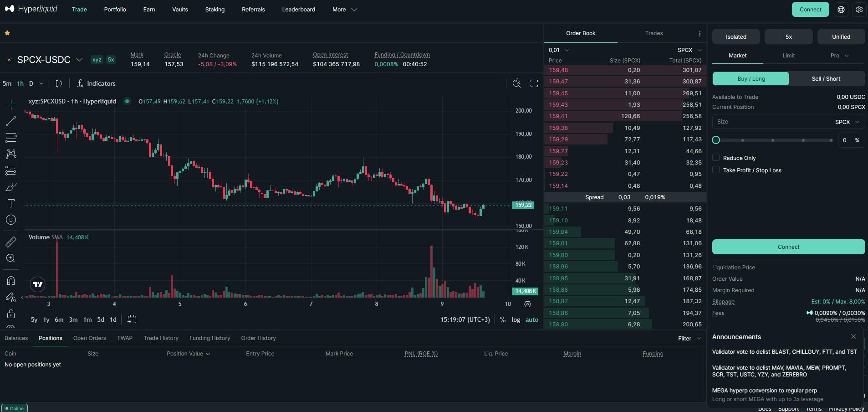Toggle log scale on the chart
The height and width of the screenshot is (412, 868).
[516, 319]
